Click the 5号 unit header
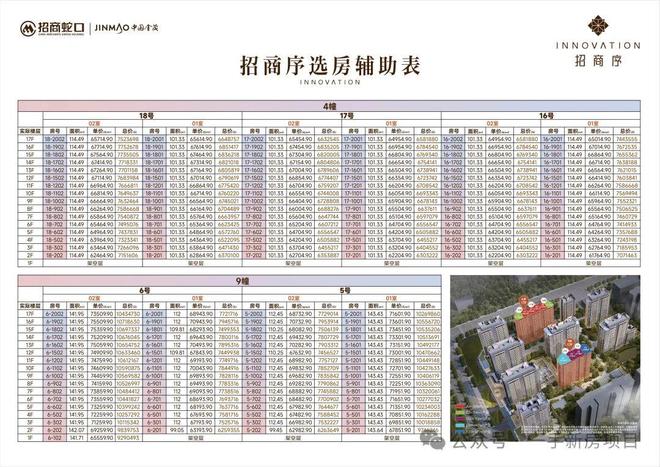The width and height of the screenshot is (660, 467). (x=341, y=291)
